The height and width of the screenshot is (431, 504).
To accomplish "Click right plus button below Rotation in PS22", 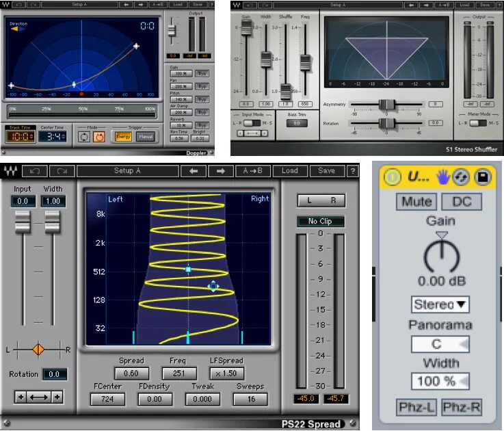I will pyautogui.click(x=57, y=397).
